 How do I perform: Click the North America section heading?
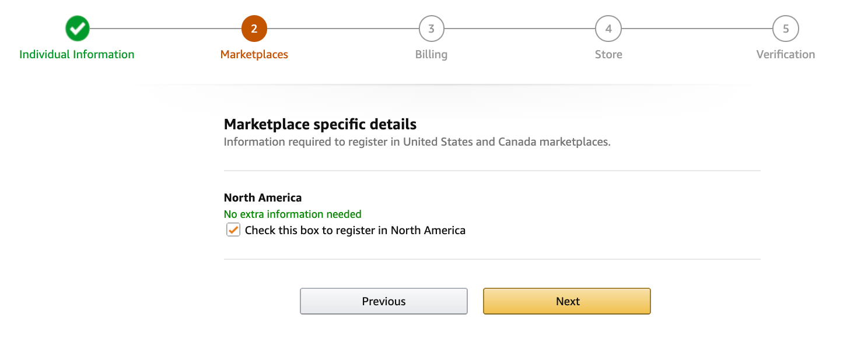click(x=262, y=197)
